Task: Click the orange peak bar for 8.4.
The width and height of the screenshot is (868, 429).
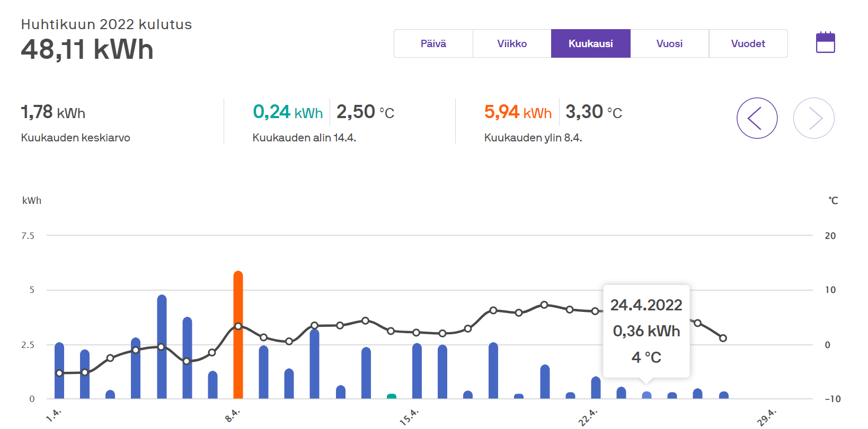Action: click(x=238, y=335)
